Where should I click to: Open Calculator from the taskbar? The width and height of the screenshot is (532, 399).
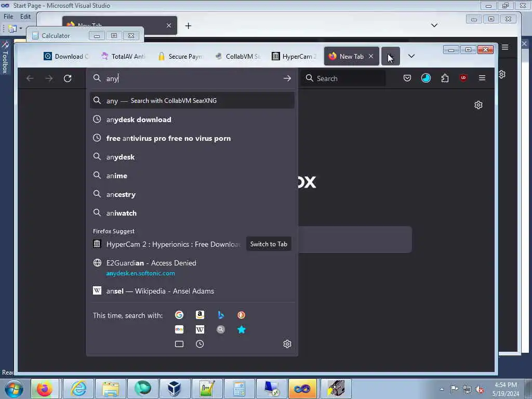[239, 389]
